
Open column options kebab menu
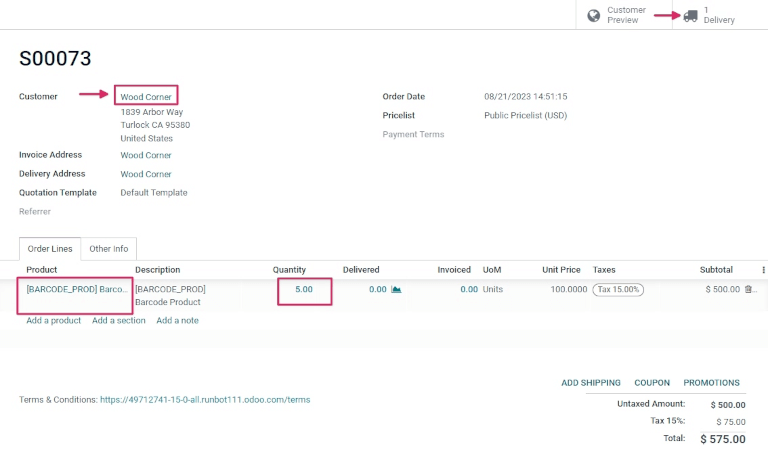tap(763, 270)
